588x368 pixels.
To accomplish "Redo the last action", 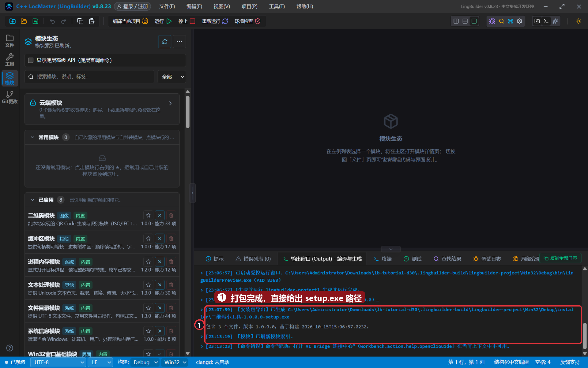I will point(64,21).
